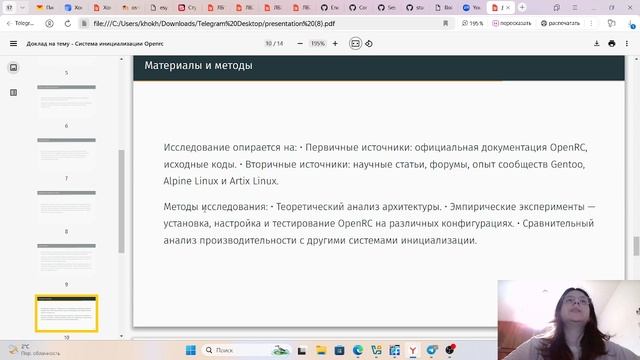Click the 195% zoom level field
This screenshot has width=640, height=360.
tap(318, 43)
